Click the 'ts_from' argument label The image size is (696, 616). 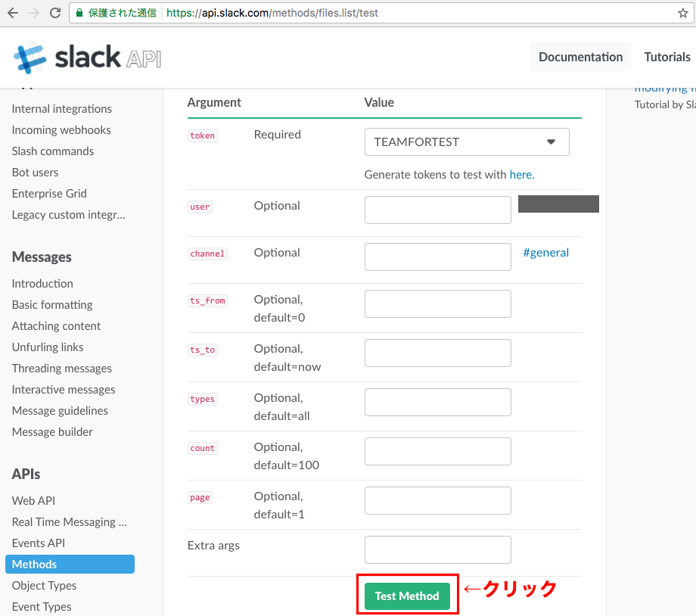(207, 300)
